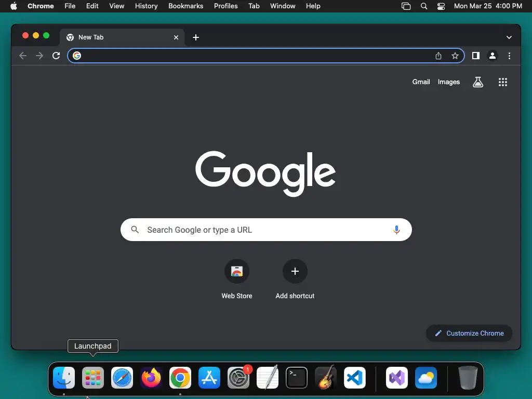This screenshot has height=399, width=532.
Task: Open the Help menu
Action: (313, 6)
